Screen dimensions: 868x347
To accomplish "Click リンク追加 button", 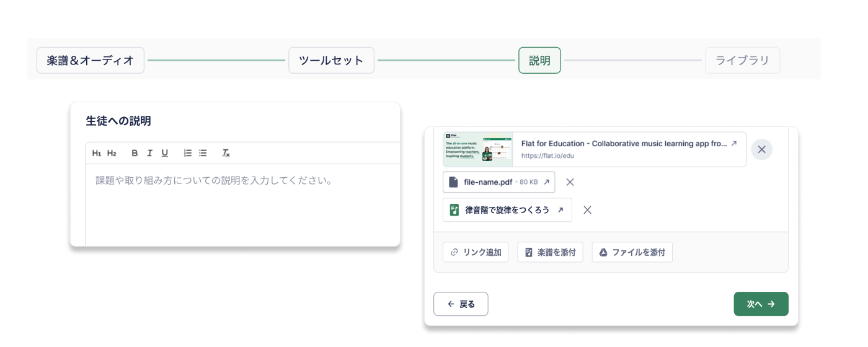I will pos(476,252).
